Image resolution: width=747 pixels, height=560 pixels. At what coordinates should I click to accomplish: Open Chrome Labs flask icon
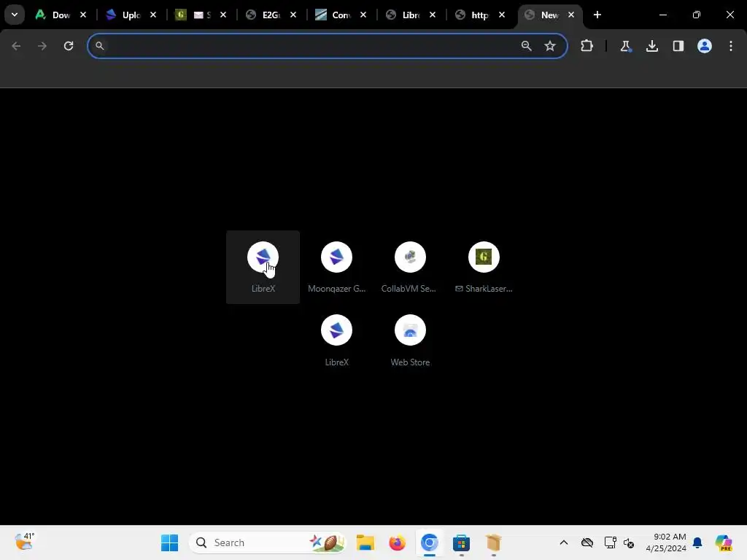pos(625,46)
